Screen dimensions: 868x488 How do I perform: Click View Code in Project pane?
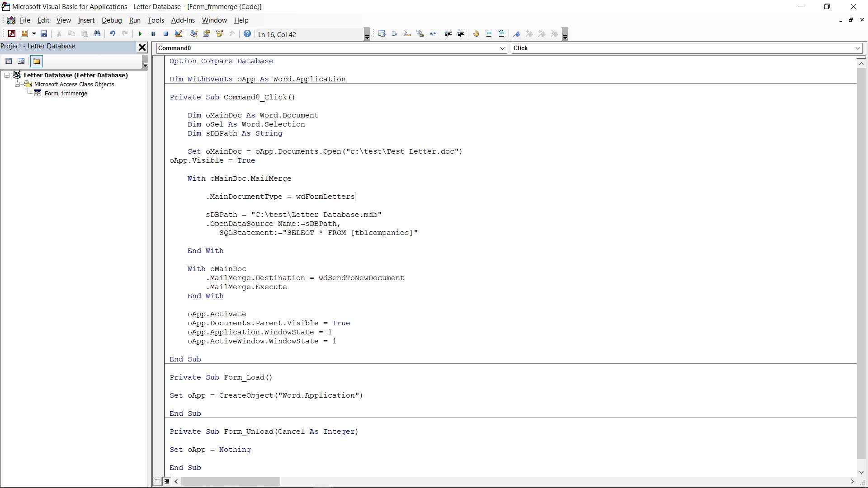click(x=9, y=61)
